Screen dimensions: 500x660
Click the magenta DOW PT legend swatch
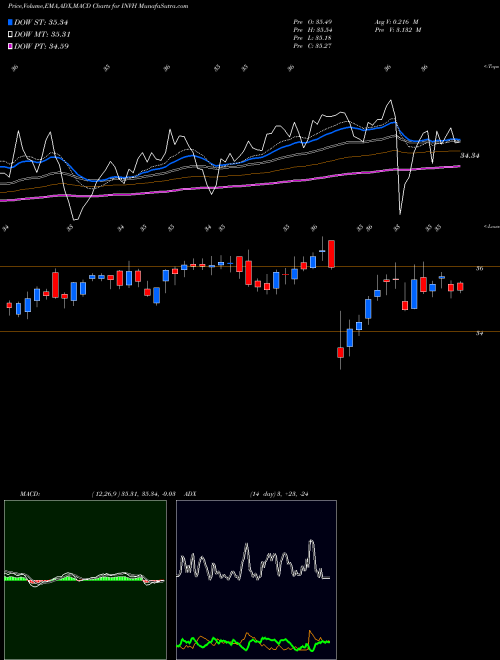coord(10,46)
